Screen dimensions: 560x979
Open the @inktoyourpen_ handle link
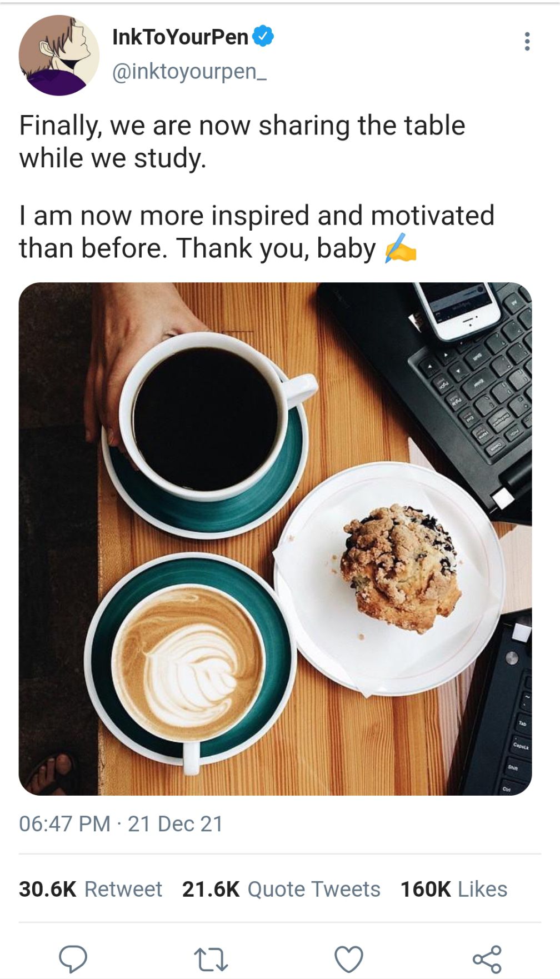[x=189, y=72]
